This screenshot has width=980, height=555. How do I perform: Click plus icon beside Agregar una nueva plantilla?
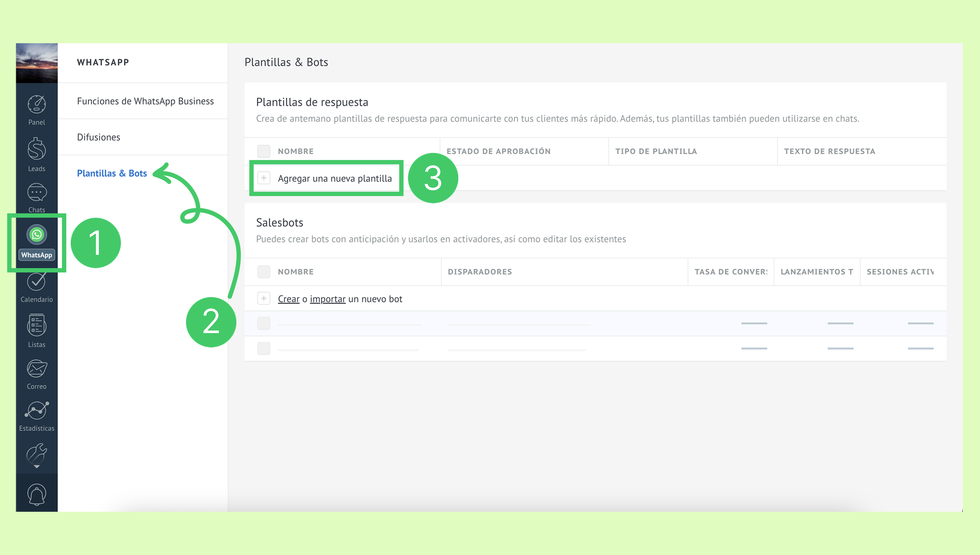(x=264, y=178)
